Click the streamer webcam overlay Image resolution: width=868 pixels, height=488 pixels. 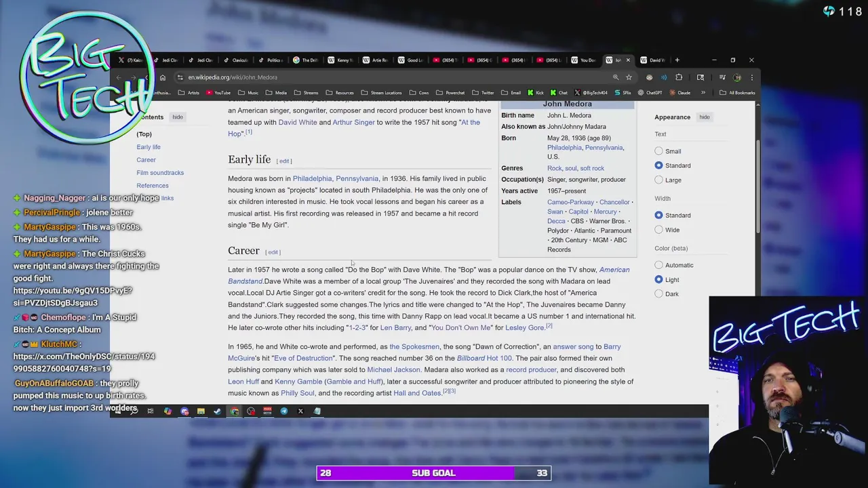(788, 390)
